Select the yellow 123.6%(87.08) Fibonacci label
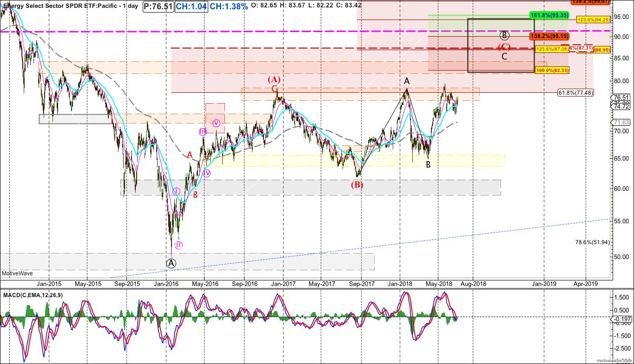 [x=552, y=49]
